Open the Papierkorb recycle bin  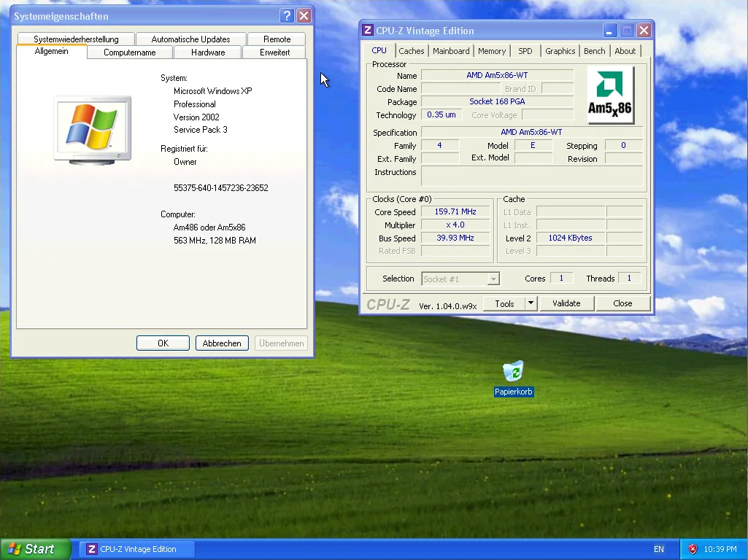pyautogui.click(x=513, y=371)
